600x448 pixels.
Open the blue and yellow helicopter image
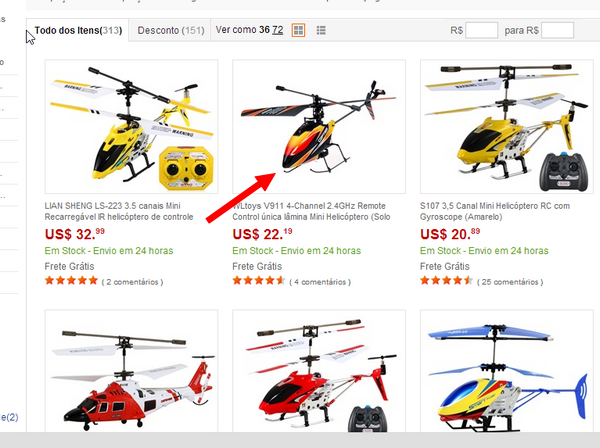[507, 371]
